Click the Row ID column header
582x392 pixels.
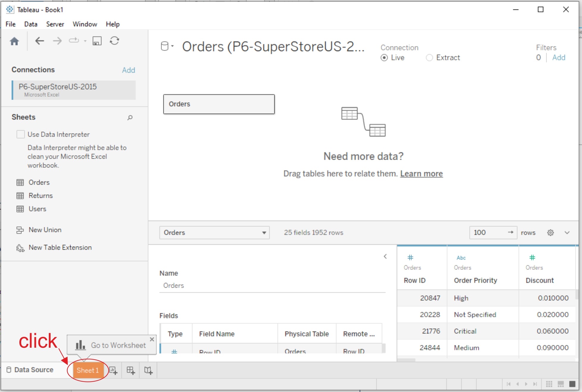point(414,280)
